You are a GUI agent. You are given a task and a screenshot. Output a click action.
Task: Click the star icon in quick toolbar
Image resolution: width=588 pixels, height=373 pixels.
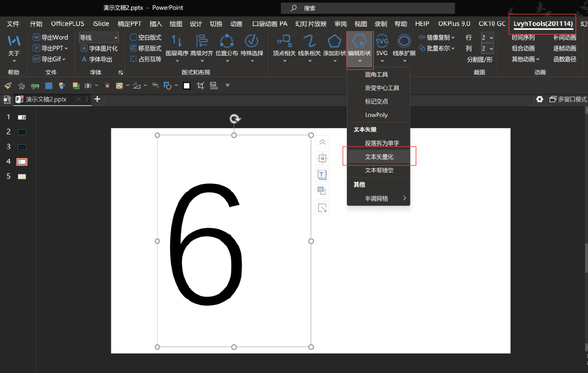pos(21,86)
